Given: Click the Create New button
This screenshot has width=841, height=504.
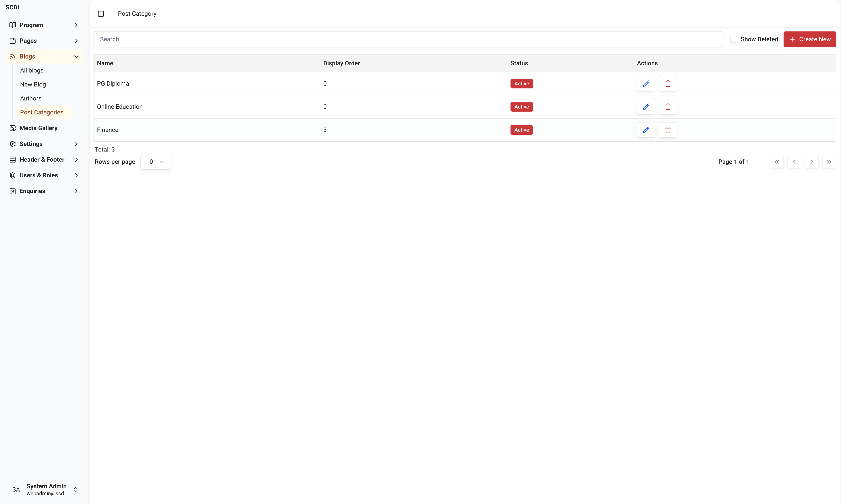Looking at the screenshot, I should tap(809, 39).
